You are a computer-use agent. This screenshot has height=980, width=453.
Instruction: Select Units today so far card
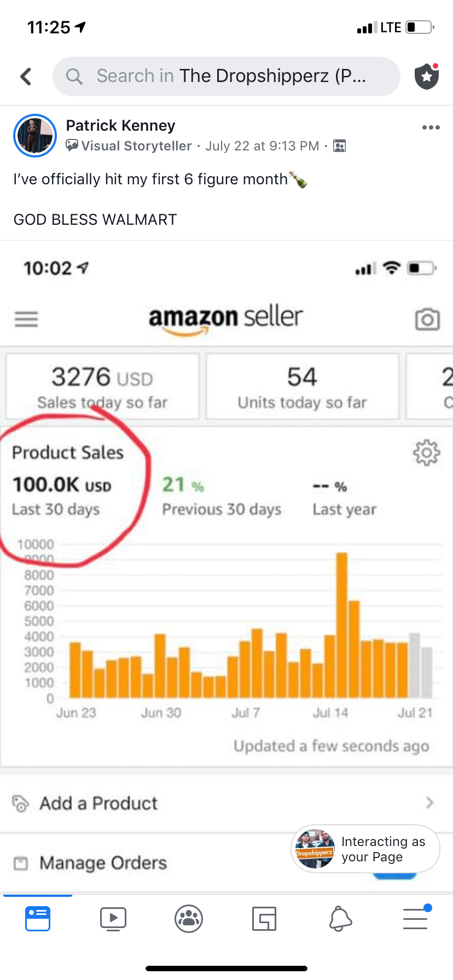point(302,387)
